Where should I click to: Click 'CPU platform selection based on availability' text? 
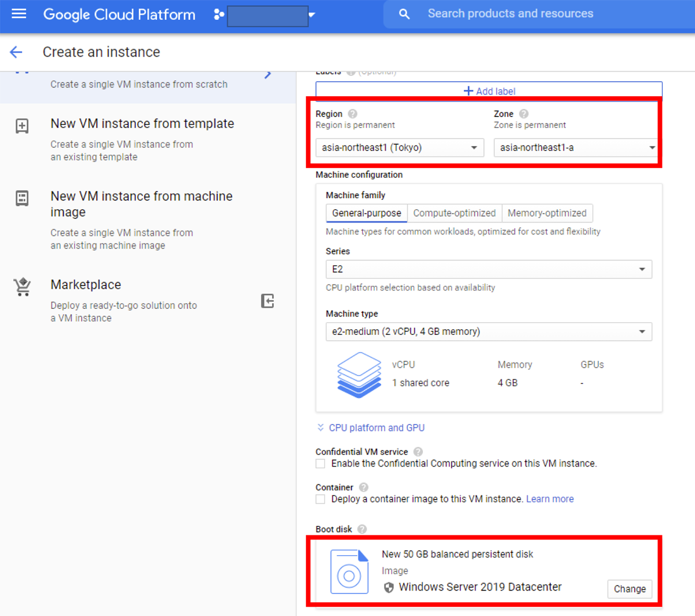click(x=411, y=287)
